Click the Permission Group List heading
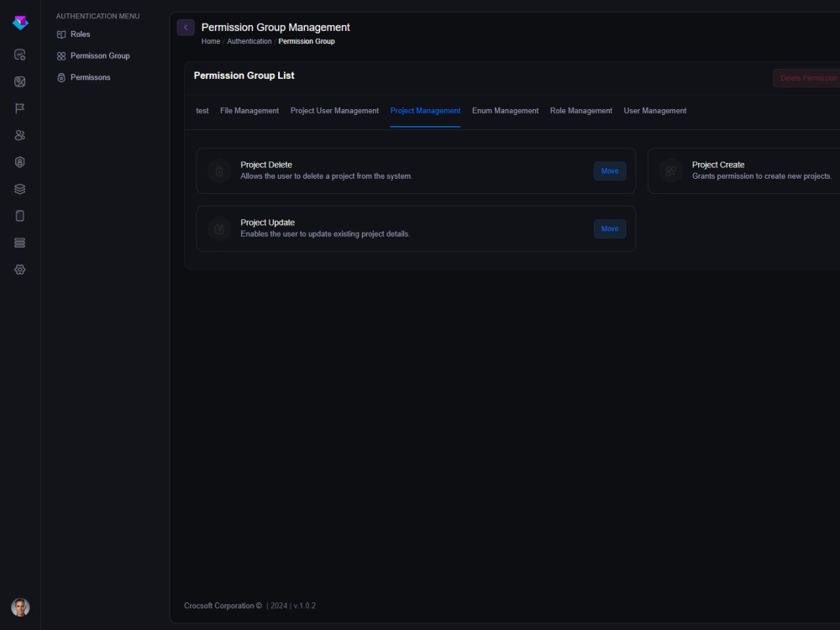The height and width of the screenshot is (630, 840). [x=244, y=76]
